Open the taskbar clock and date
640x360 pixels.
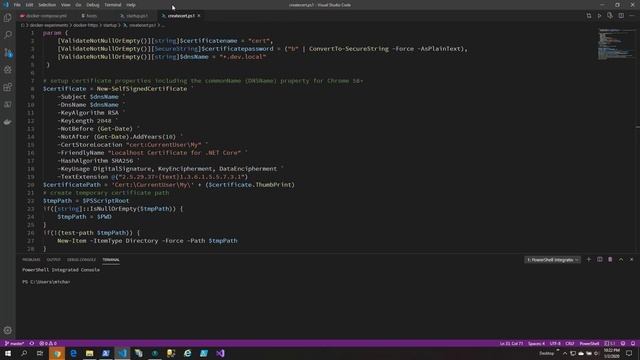pyautogui.click(x=611, y=353)
